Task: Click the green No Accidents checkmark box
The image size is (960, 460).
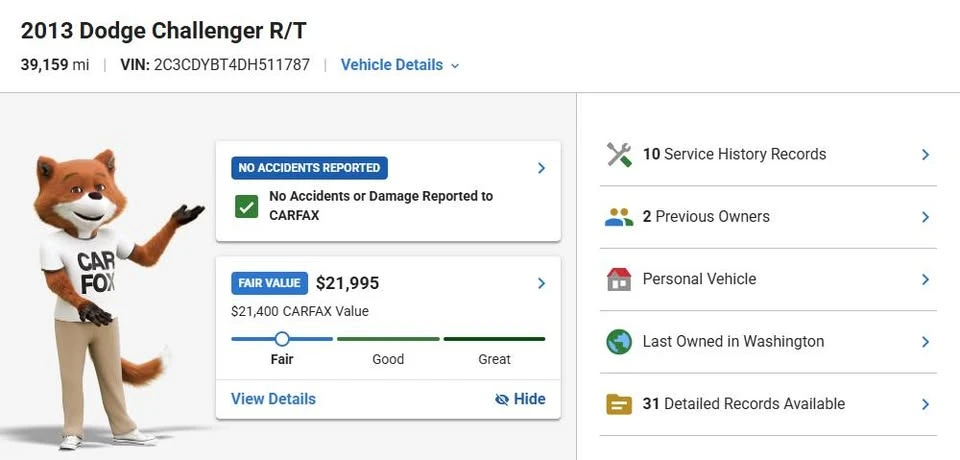Action: (246, 207)
